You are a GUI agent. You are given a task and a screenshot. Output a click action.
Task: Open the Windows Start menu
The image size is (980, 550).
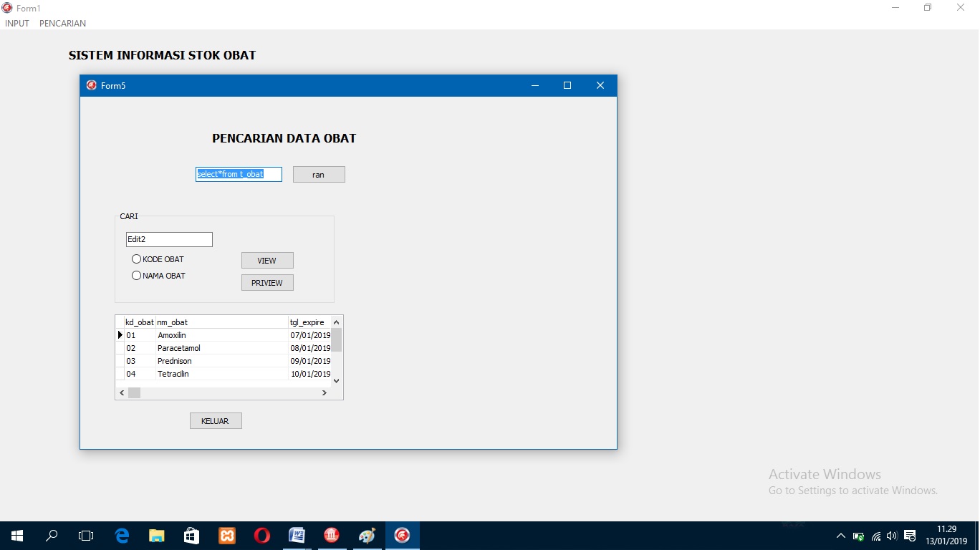point(16,535)
